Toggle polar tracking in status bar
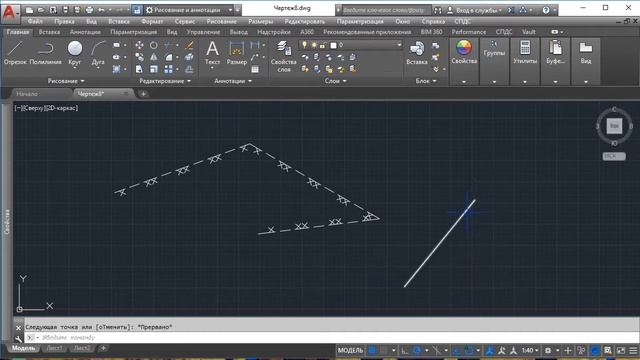The image size is (640, 360). (x=417, y=350)
